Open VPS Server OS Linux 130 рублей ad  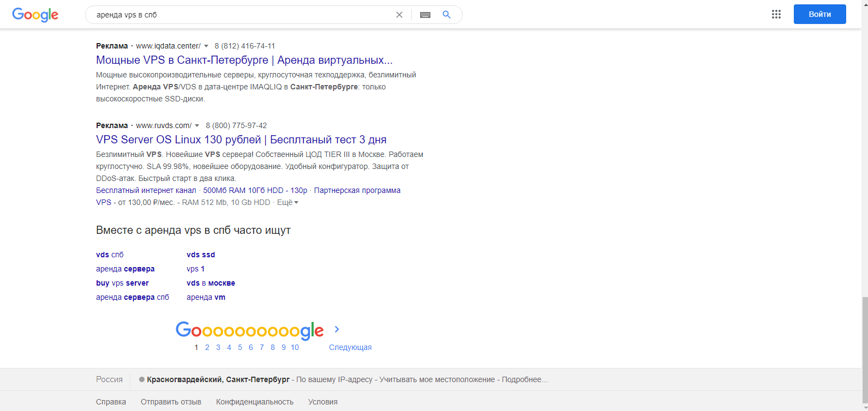pos(241,140)
